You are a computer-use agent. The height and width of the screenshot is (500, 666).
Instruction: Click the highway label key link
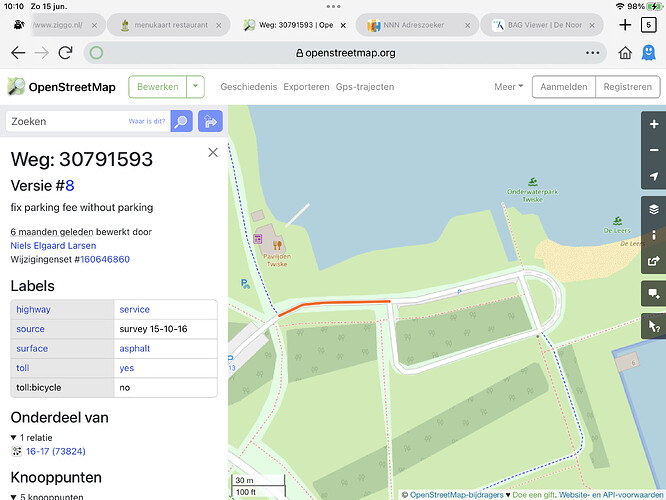33,309
